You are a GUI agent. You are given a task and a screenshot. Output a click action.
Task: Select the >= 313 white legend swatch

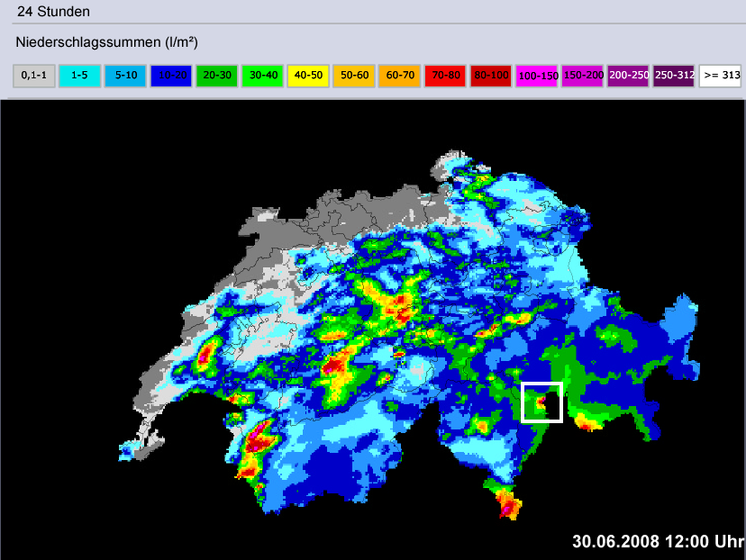720,76
